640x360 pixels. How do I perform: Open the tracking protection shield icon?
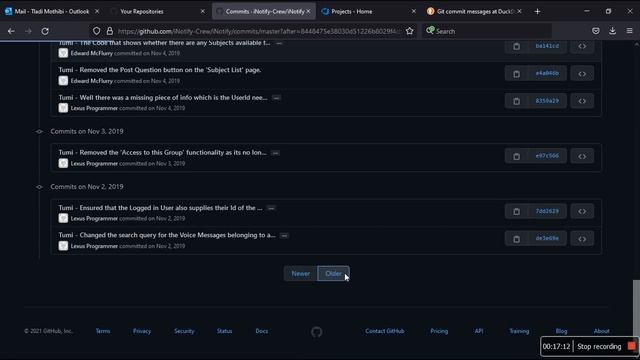[96, 31]
